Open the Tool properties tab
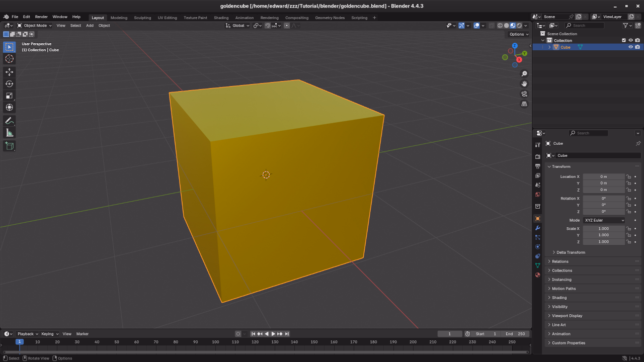Screen dimensions: 644x362 pos(537,145)
